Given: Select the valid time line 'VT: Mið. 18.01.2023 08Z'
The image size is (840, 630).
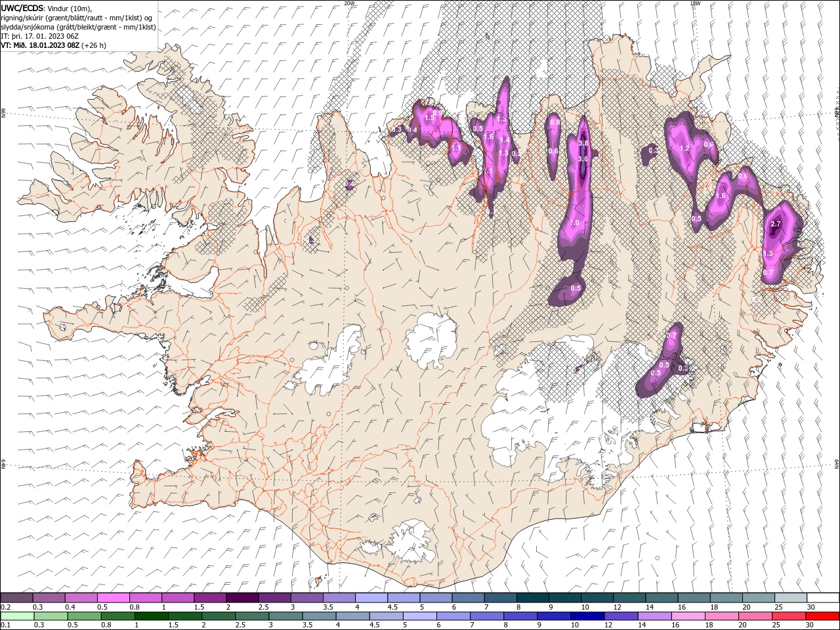Looking at the screenshot, I should click(x=41, y=45).
